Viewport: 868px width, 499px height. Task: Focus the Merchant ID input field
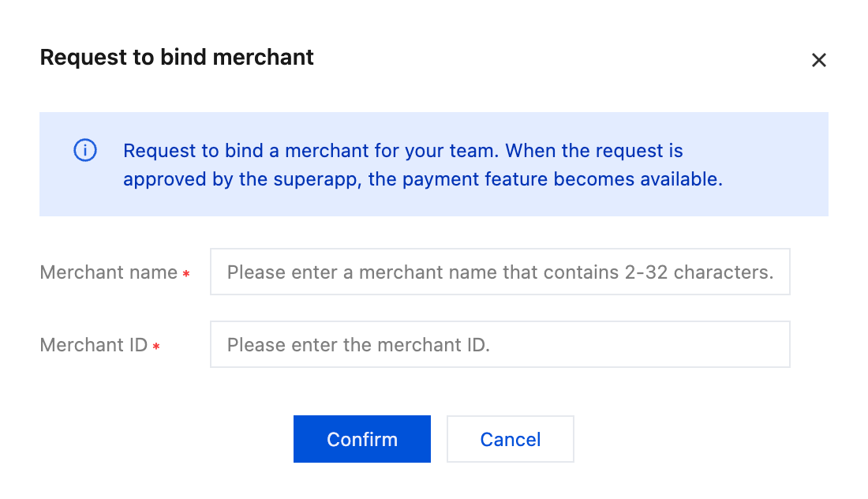pyautogui.click(x=499, y=344)
